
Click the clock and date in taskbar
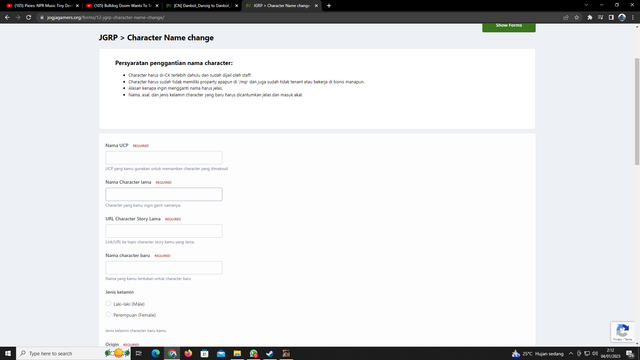point(611,353)
